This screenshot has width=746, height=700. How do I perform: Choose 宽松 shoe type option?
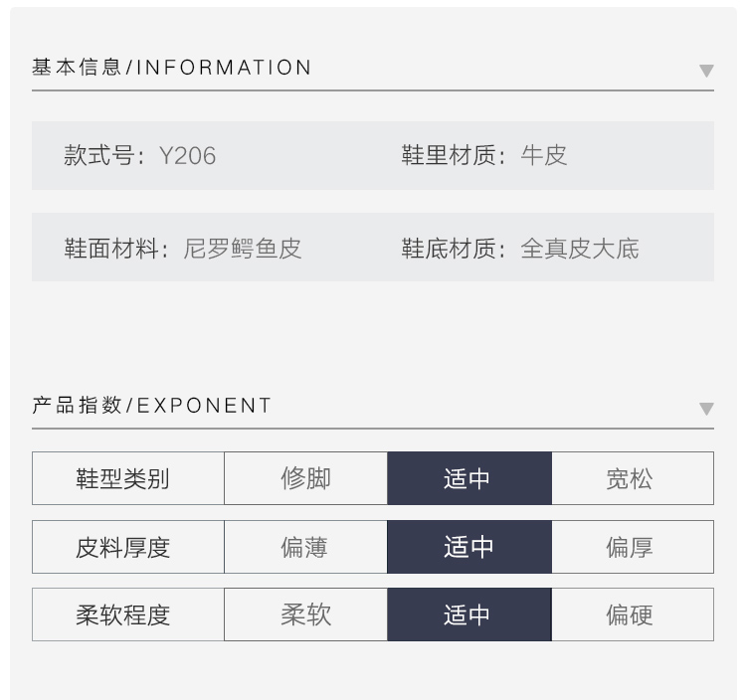click(633, 478)
